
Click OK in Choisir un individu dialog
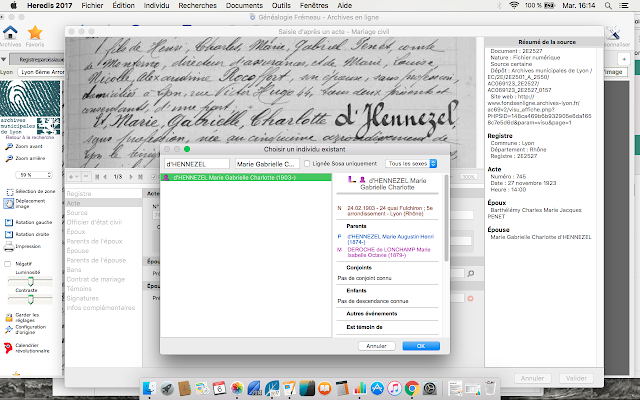point(421,346)
